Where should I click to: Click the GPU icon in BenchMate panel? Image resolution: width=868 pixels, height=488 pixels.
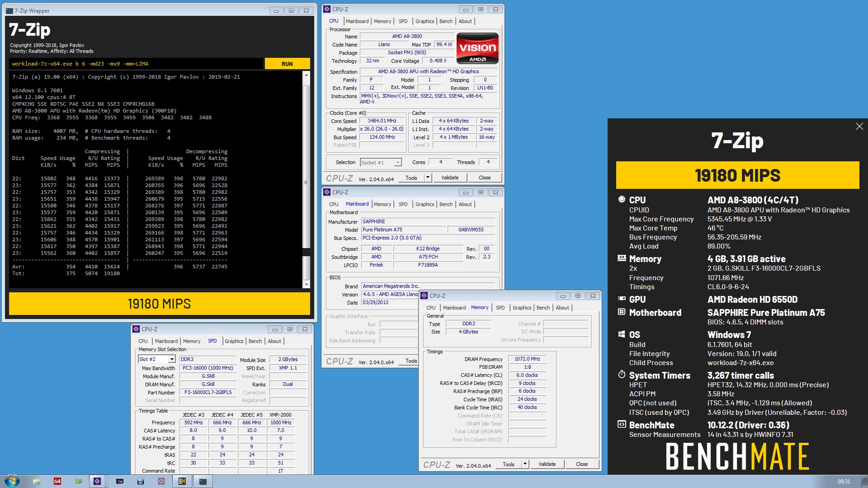click(622, 299)
